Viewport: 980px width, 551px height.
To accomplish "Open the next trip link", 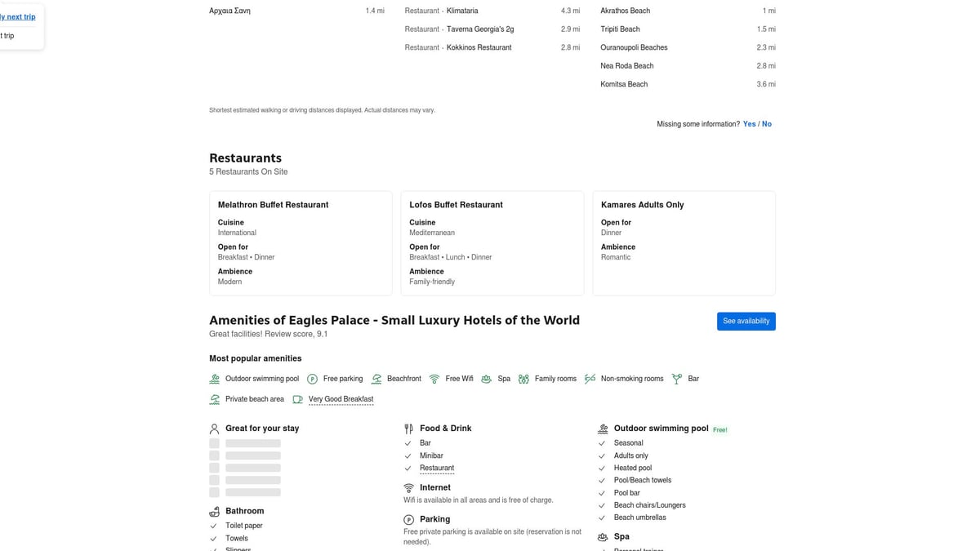I will (x=18, y=16).
